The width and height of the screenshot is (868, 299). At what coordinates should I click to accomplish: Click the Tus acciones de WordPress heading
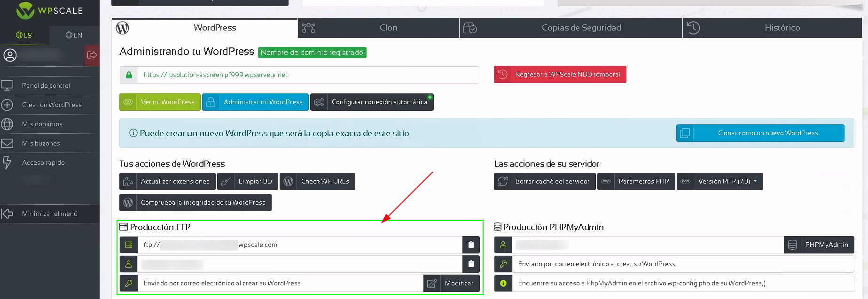click(x=172, y=164)
